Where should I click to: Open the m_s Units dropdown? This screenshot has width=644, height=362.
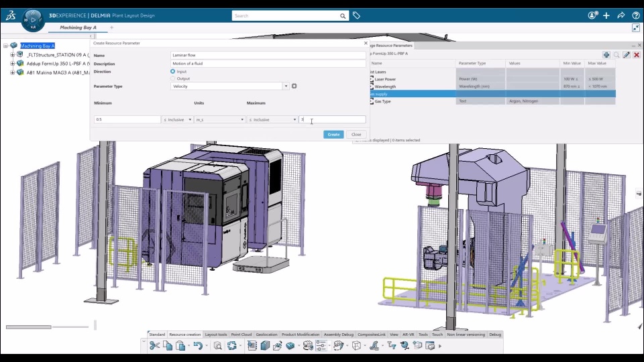(x=220, y=119)
